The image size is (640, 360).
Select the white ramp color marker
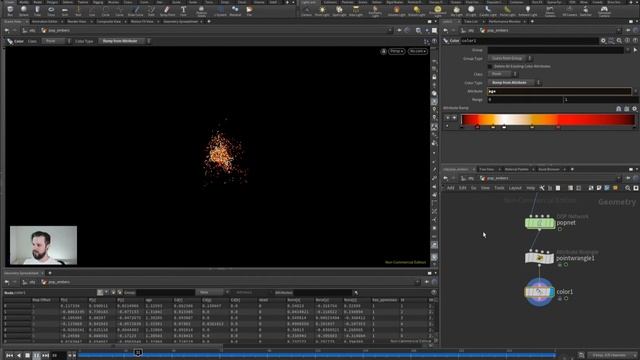pyautogui.click(x=504, y=127)
